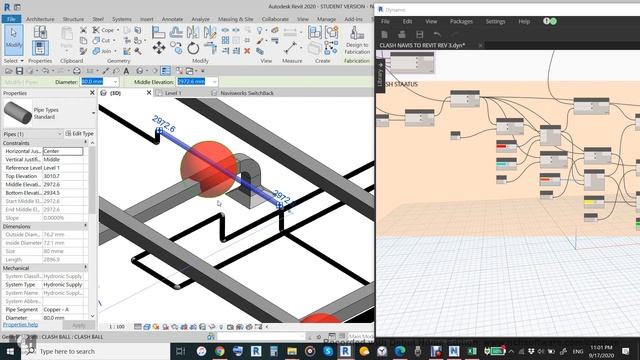This screenshot has height=360, width=640.
Task: Click the Save icon in quick access toolbar
Action: point(19,71)
